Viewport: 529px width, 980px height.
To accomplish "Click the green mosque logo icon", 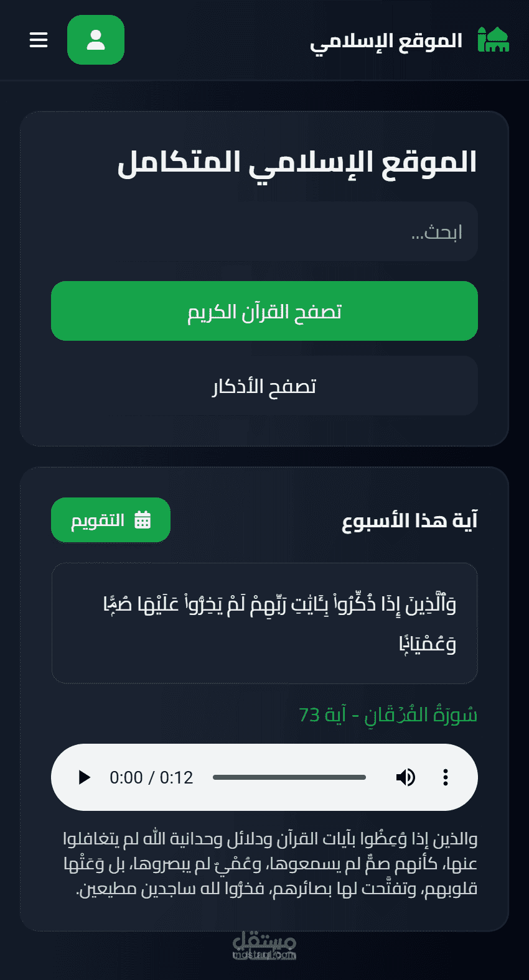I will [494, 40].
